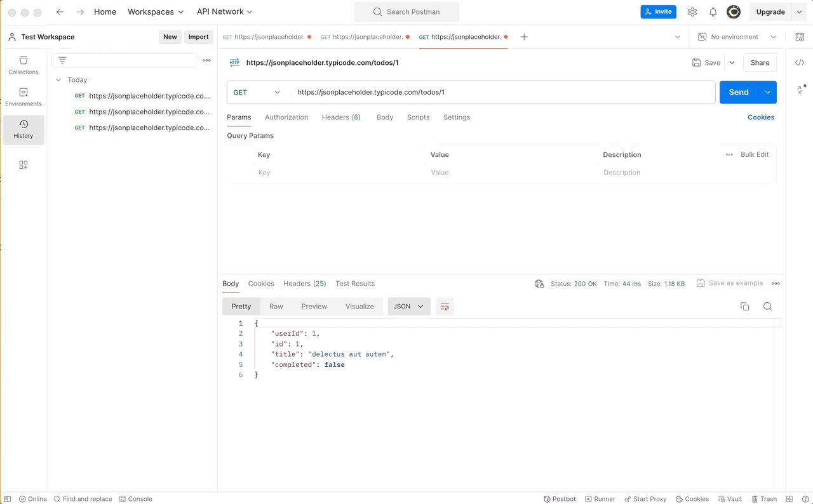Viewport: 813px width, 504px height.
Task: Open the Console from the status bar
Action: tap(136, 499)
